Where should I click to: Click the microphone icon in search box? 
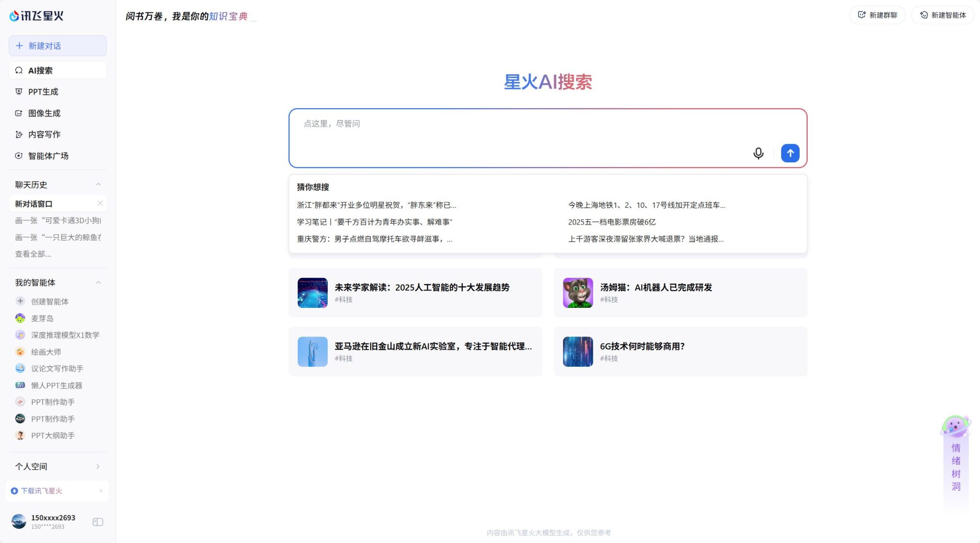758,153
